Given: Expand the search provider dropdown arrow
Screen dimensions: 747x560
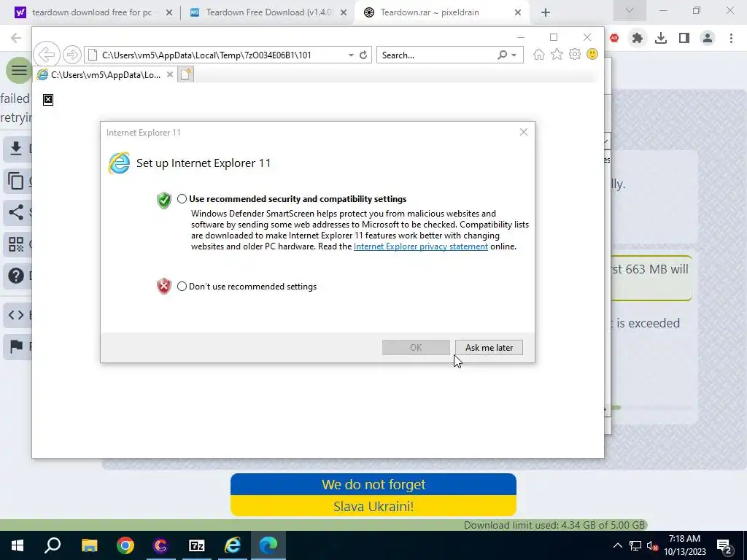Looking at the screenshot, I should tap(514, 55).
